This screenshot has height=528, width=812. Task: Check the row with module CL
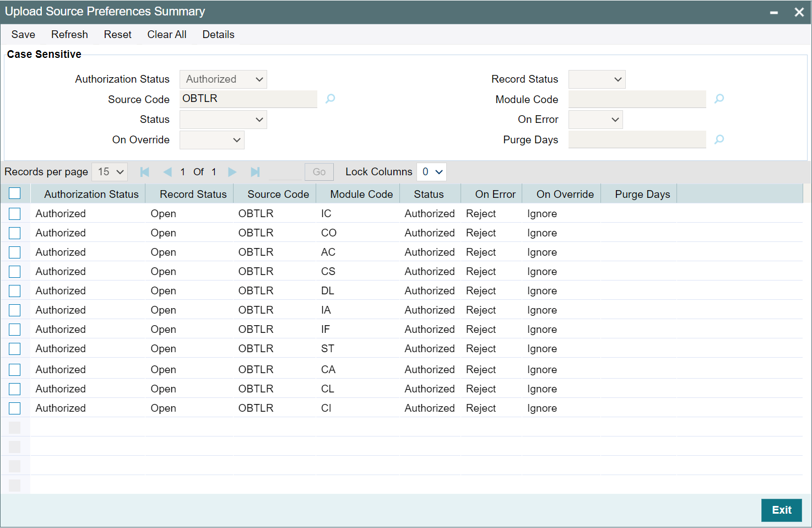coord(15,389)
